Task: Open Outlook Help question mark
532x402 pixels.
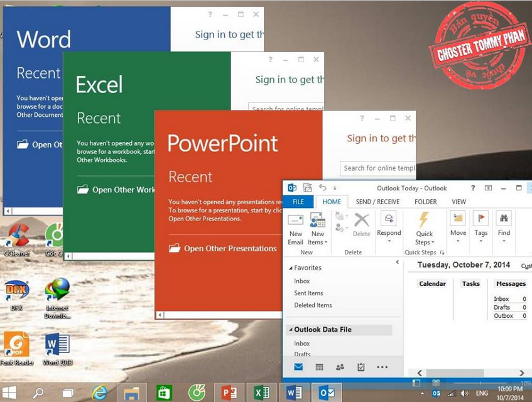Action: [x=473, y=188]
